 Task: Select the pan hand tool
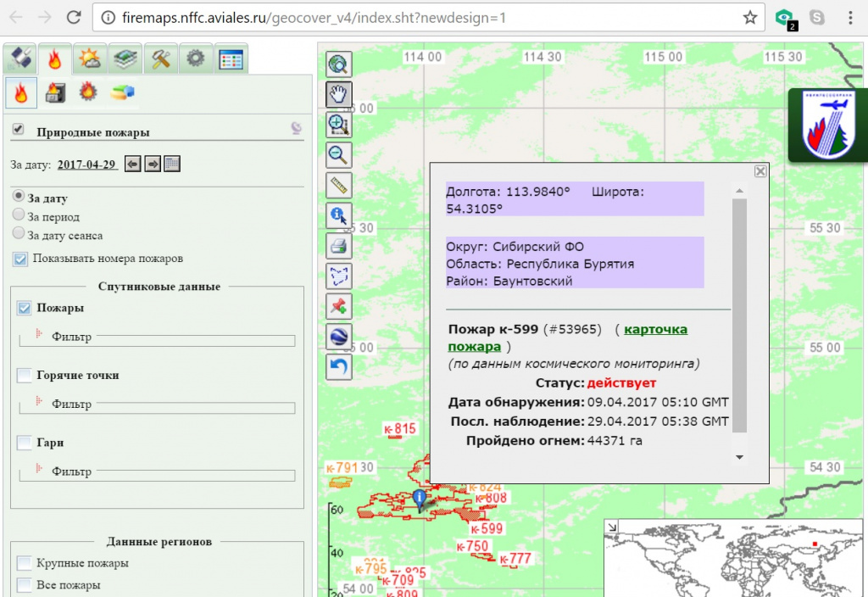coord(338,95)
